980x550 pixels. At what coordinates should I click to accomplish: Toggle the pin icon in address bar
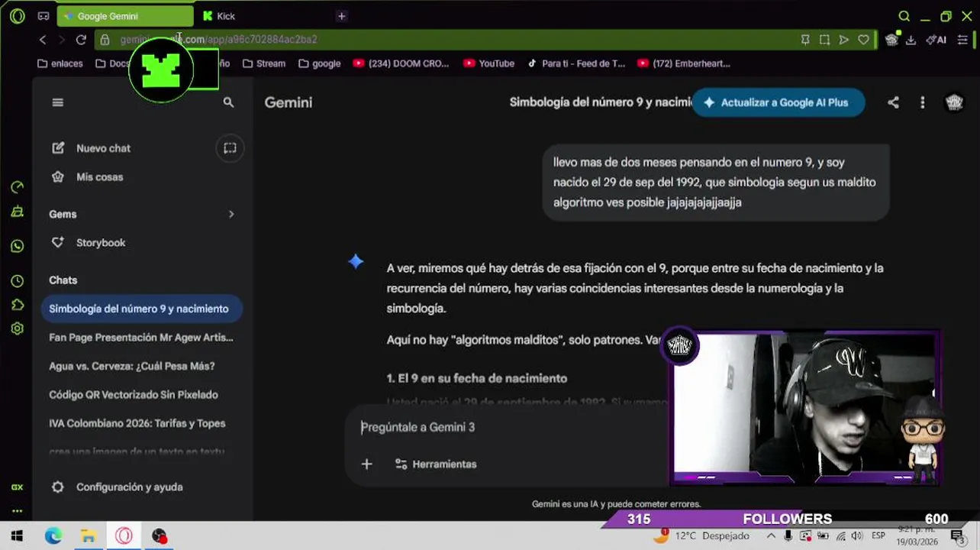(x=805, y=40)
